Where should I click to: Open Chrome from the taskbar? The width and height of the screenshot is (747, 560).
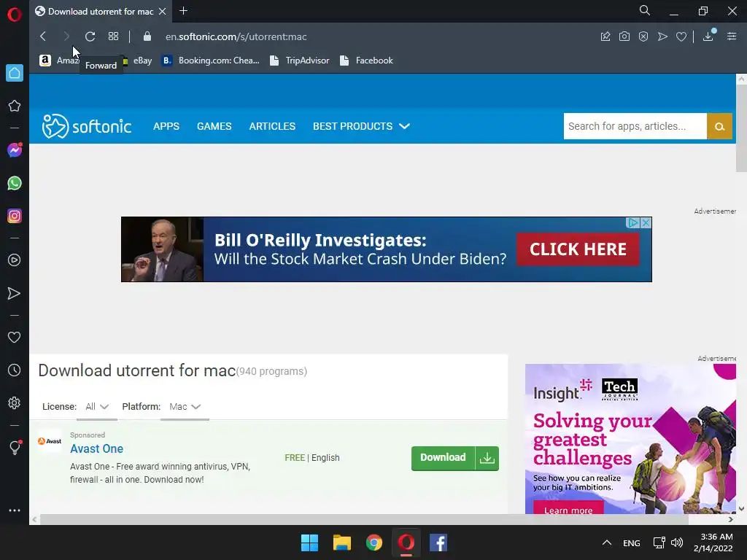coord(374,542)
